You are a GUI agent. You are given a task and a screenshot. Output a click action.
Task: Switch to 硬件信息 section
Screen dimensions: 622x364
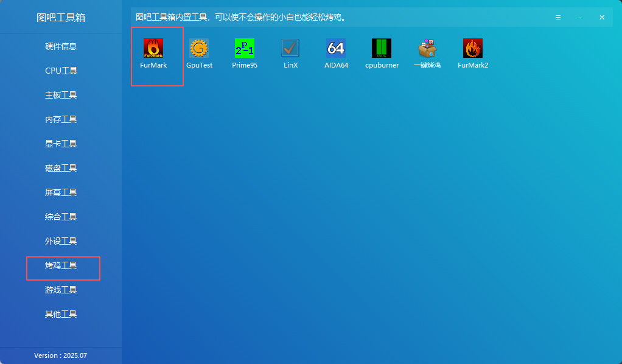point(61,46)
